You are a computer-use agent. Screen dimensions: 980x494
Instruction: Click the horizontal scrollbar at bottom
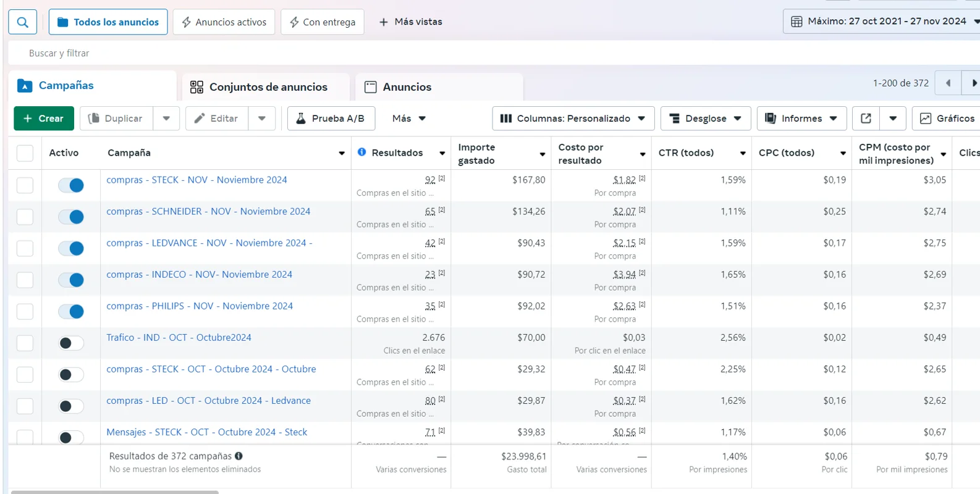pos(115,492)
